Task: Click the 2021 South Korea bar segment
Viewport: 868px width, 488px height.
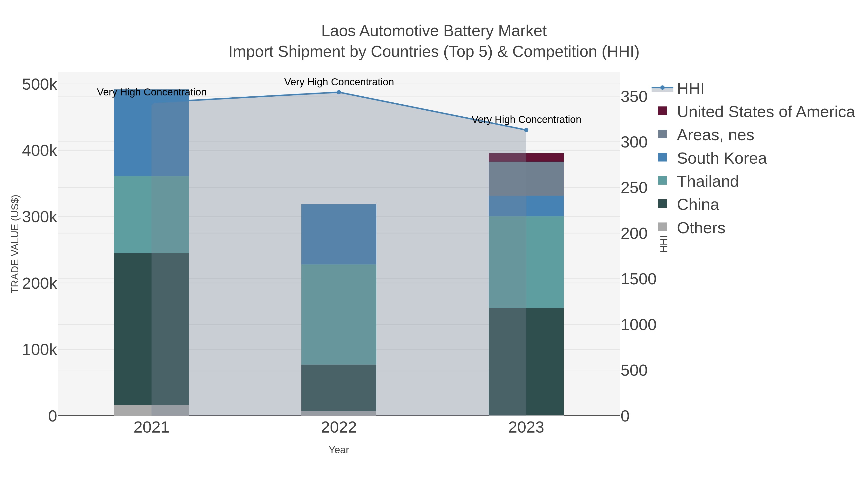Action: coord(152,133)
